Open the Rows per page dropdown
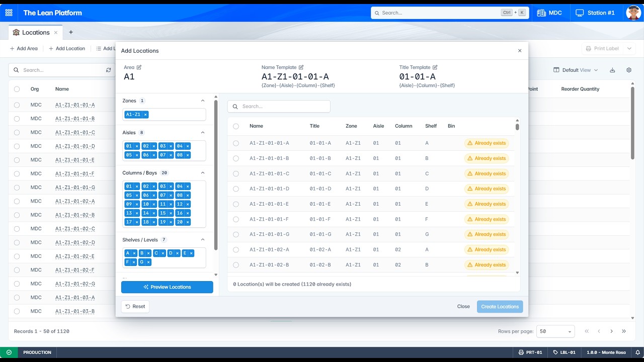The width and height of the screenshot is (644, 362). [x=555, y=331]
